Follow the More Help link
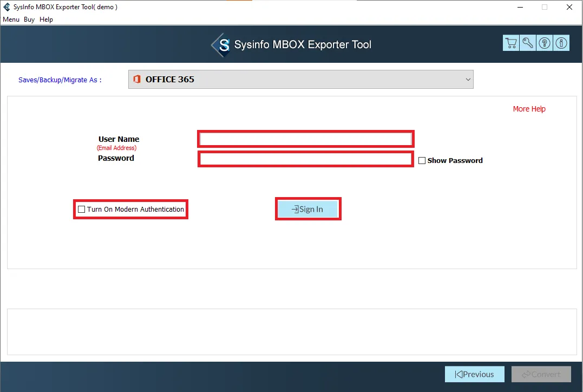Image resolution: width=583 pixels, height=392 pixels. click(529, 109)
